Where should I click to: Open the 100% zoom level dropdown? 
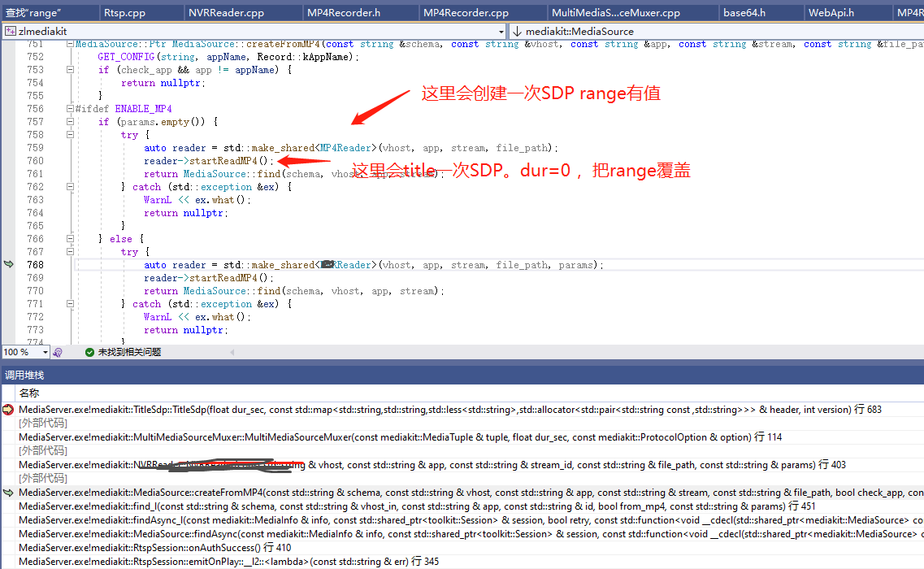(x=43, y=352)
